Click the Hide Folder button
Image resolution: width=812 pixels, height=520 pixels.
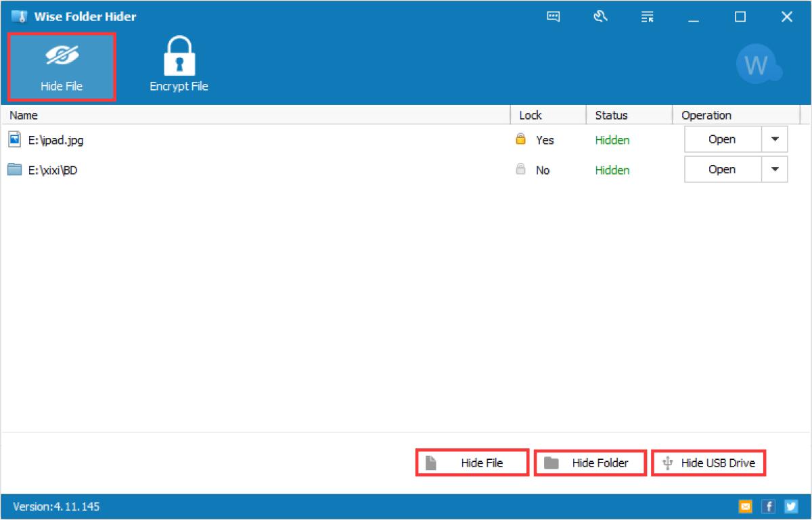click(589, 463)
